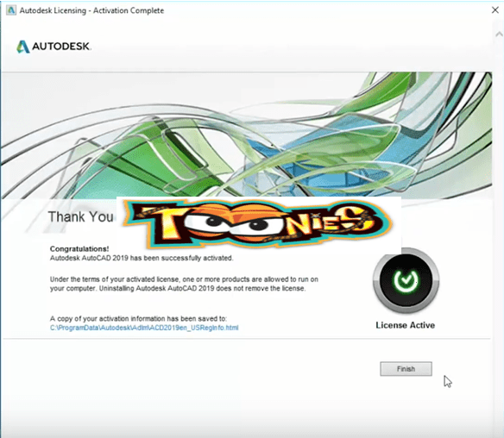Click the abstract green and blue banner image
The image size is (504, 438).
click(247, 135)
